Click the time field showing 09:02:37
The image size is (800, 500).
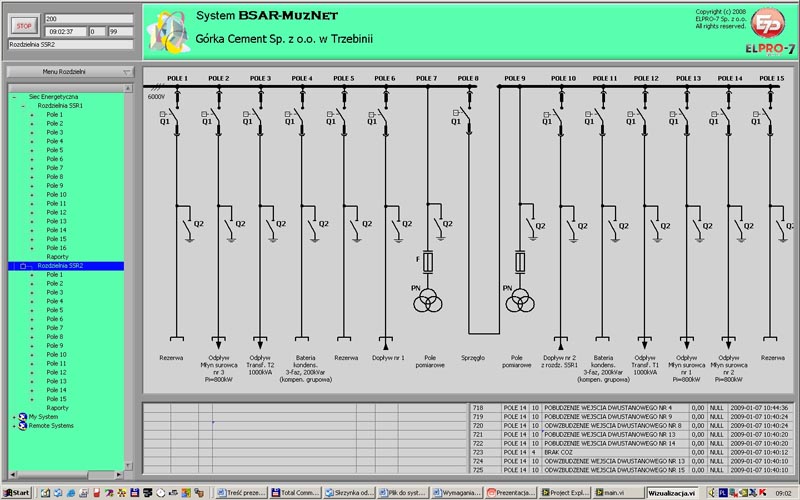[65, 32]
